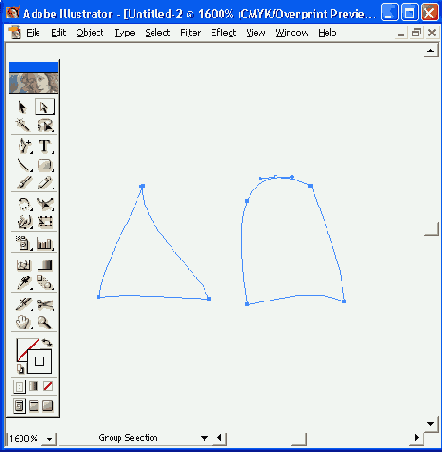
Task: Select the Zoom magnifier tool
Action: point(45,322)
